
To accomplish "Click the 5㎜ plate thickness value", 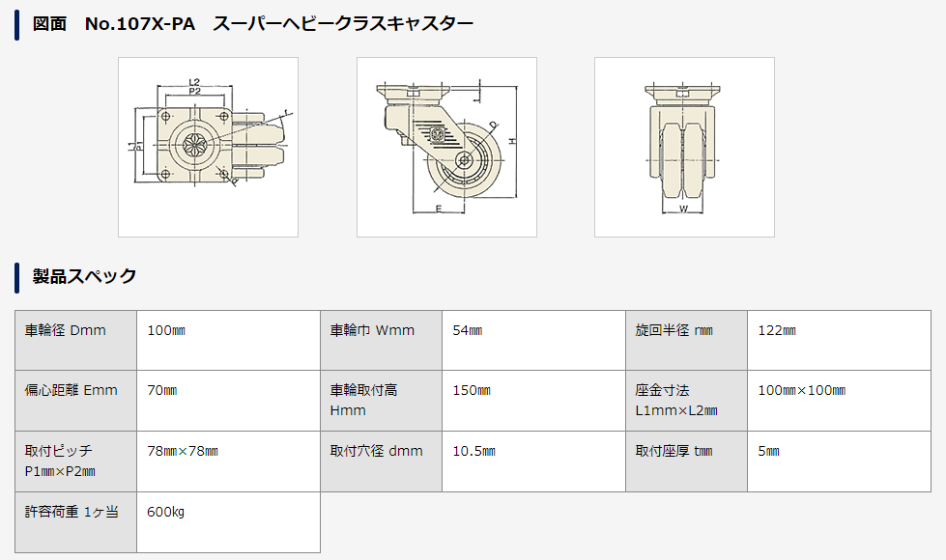I will [768, 451].
